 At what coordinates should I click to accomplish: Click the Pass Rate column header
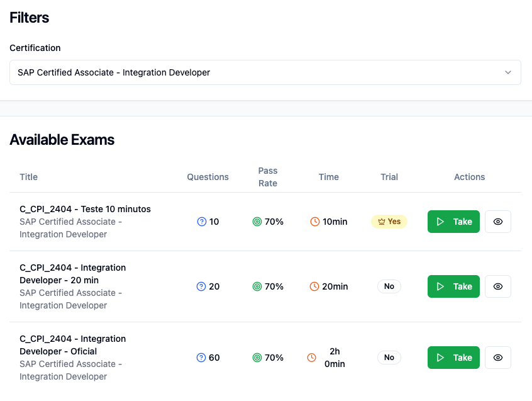point(268,177)
